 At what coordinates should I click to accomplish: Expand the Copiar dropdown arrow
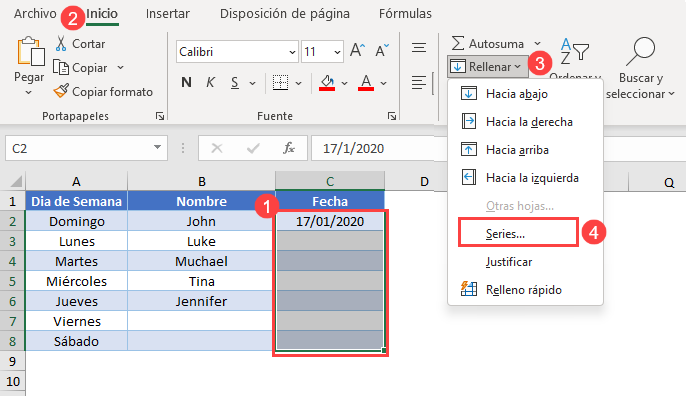pos(120,68)
